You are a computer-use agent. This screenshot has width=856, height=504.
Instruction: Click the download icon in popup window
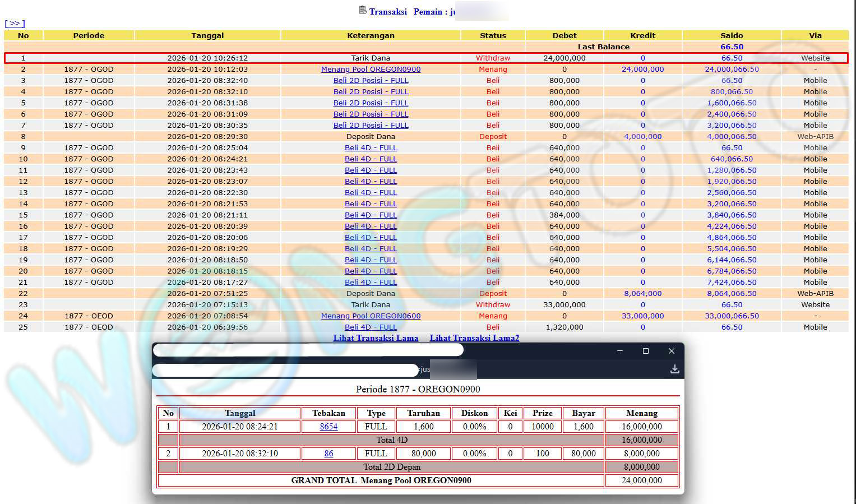click(674, 369)
